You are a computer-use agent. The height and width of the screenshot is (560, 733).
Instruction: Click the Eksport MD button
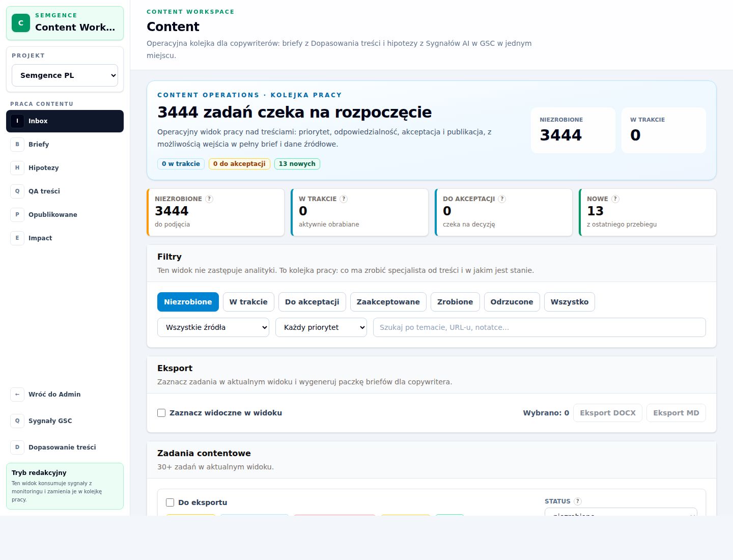tap(676, 413)
